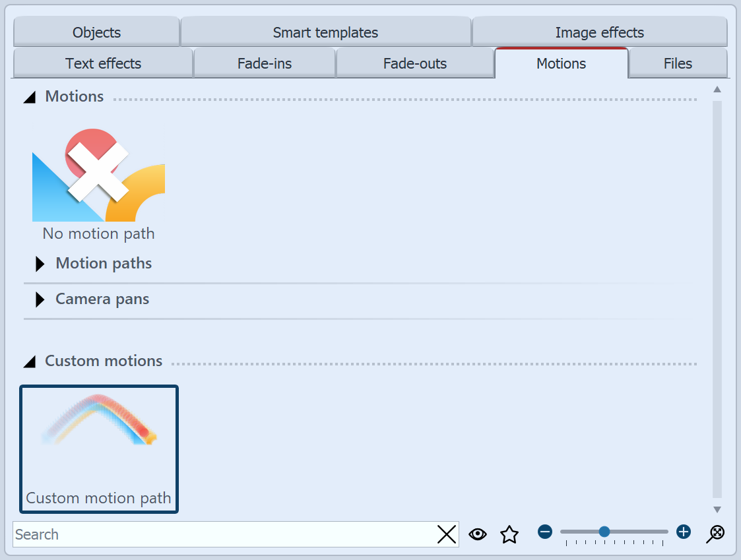Click the magnifier zoom reset icon

[715, 534]
